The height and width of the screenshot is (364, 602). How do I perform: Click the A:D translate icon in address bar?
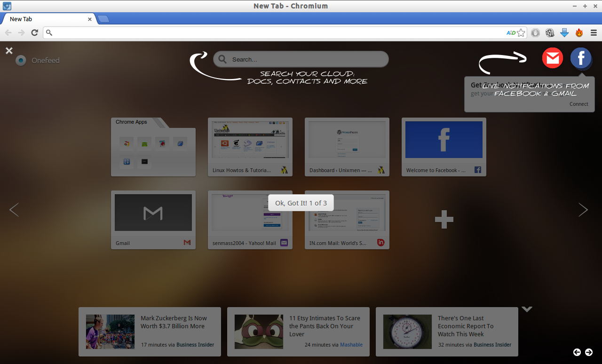coord(511,32)
